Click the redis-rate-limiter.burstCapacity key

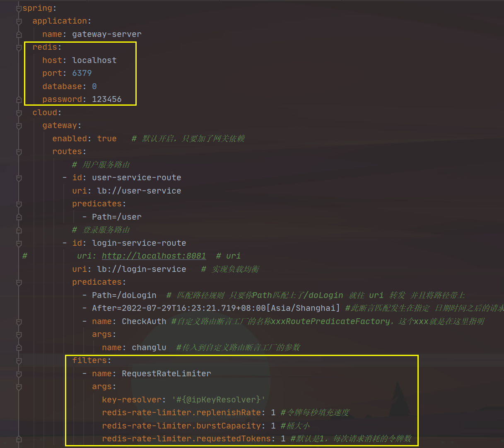pyautogui.click(x=181, y=426)
